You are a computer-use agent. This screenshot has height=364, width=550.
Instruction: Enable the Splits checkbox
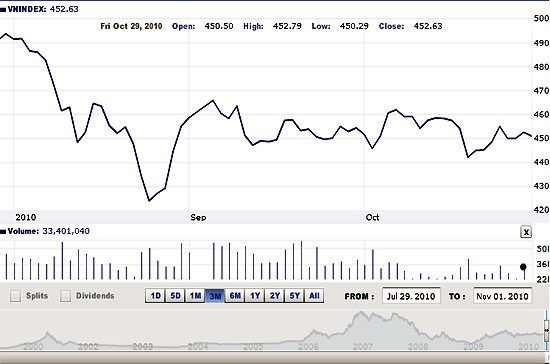point(15,296)
